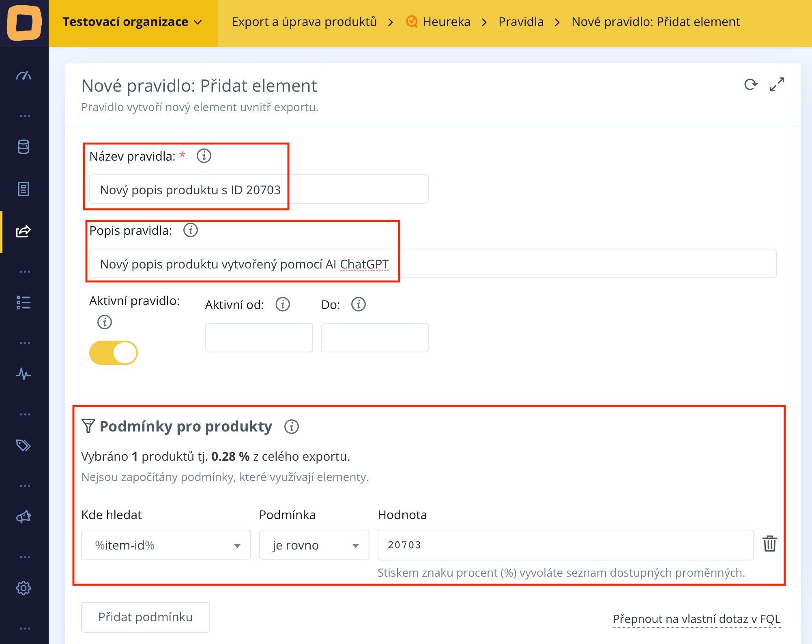Go to Pravidla breadcrumb
812x644 pixels.
tap(521, 22)
